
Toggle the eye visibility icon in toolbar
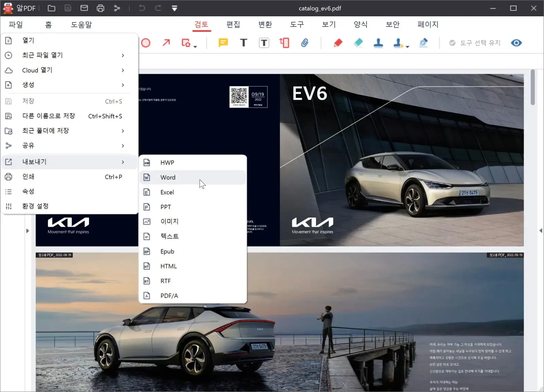[x=516, y=43]
